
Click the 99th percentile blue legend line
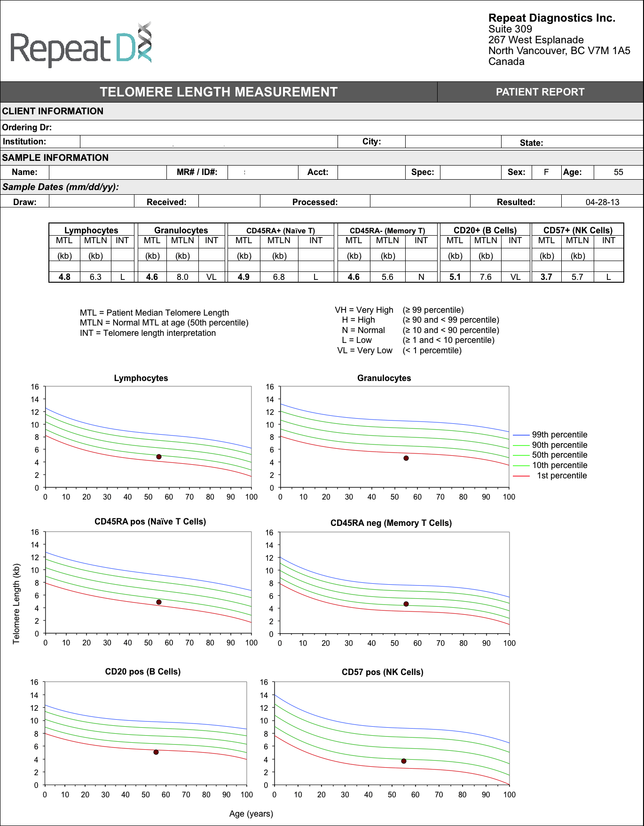coord(521,435)
